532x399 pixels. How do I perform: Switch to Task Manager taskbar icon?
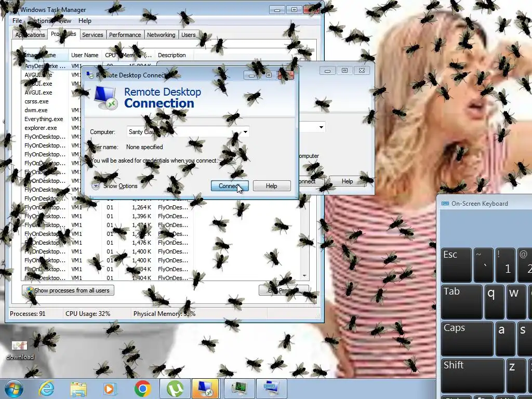pyautogui.click(x=239, y=389)
